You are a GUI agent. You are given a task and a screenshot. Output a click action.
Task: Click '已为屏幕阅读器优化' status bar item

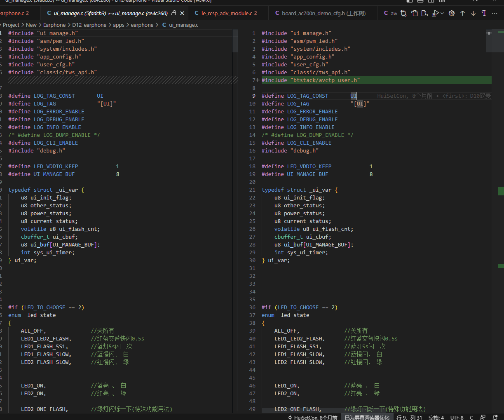click(x=367, y=417)
